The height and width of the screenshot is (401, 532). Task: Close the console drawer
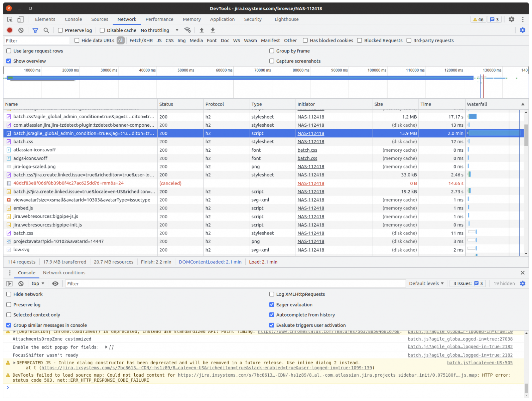(522, 273)
